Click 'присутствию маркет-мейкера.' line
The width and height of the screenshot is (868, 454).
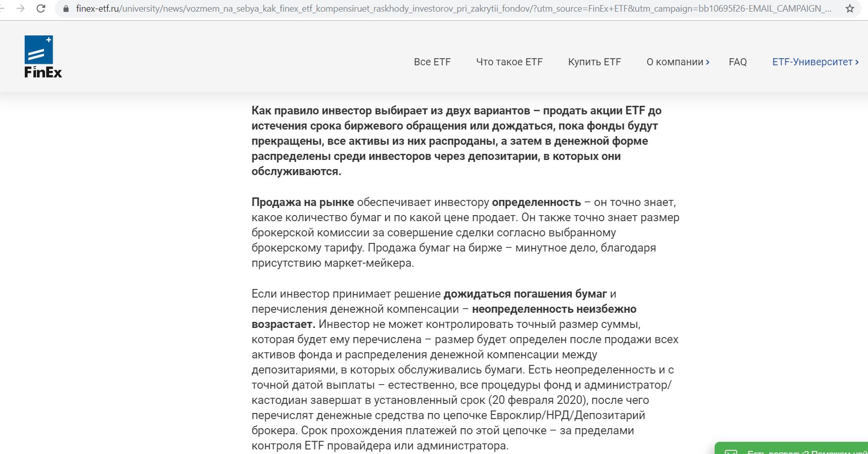pyautogui.click(x=333, y=263)
